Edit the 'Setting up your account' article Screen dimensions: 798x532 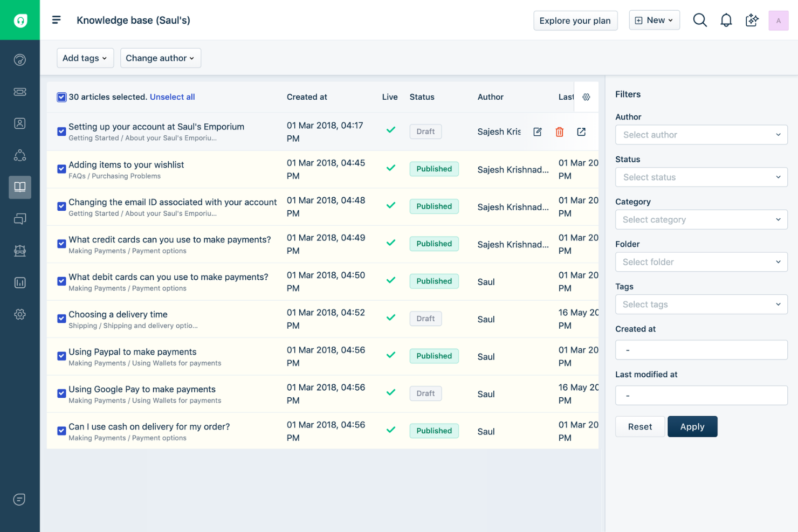(538, 132)
